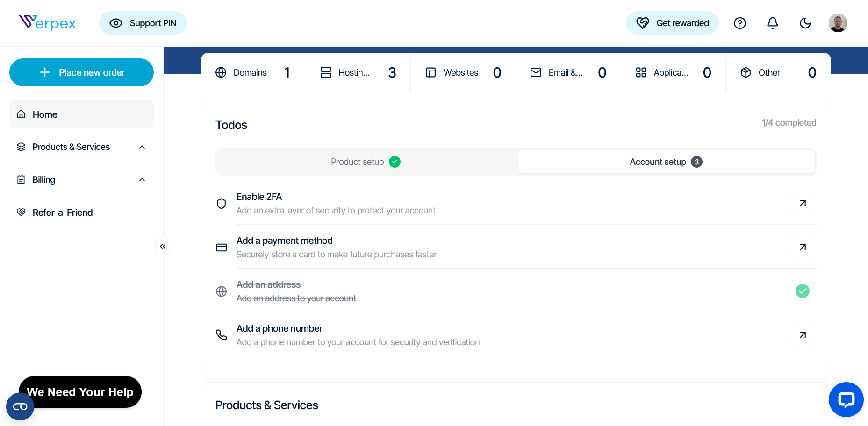The height and width of the screenshot is (426, 868).
Task: Open the user profile avatar
Action: (x=838, y=23)
